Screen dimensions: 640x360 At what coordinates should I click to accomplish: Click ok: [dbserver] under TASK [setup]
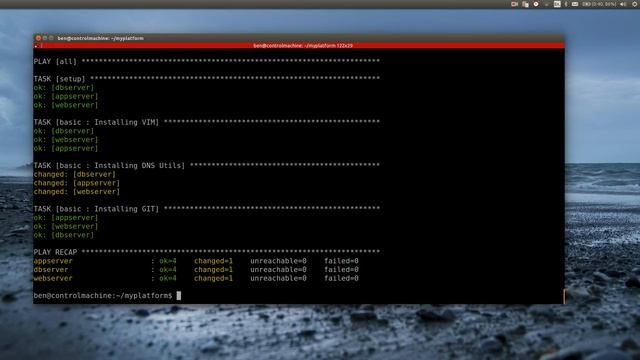point(64,87)
